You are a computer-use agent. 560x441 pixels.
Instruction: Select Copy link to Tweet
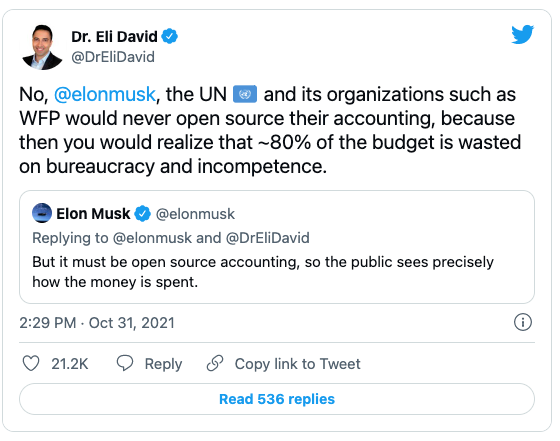tap(298, 364)
